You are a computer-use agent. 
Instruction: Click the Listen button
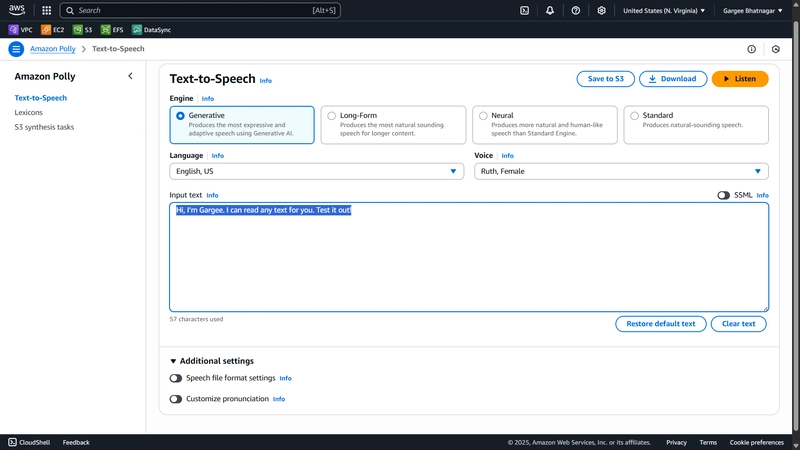pyautogui.click(x=740, y=79)
